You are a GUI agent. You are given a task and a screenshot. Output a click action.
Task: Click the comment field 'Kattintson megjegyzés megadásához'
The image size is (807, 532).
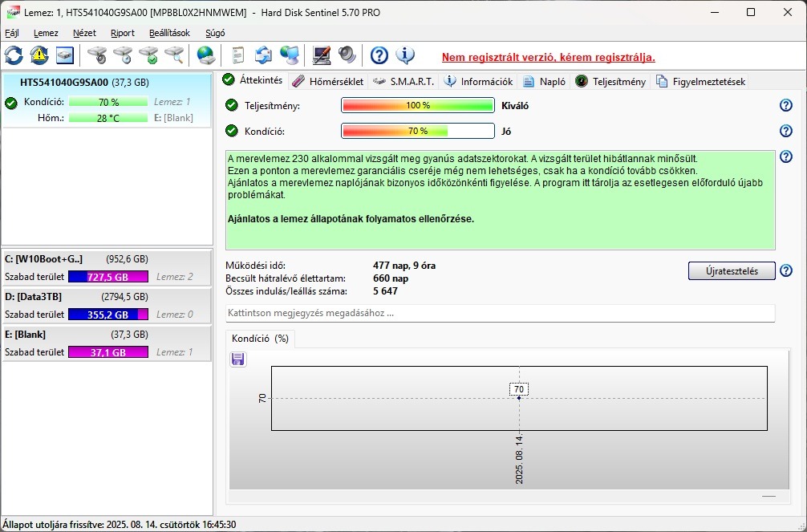click(501, 313)
